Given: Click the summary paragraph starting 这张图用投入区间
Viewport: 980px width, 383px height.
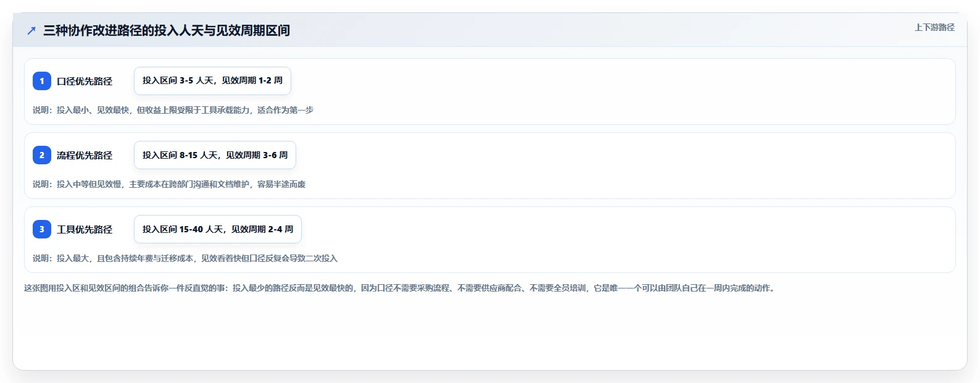Looking at the screenshot, I should click(400, 288).
